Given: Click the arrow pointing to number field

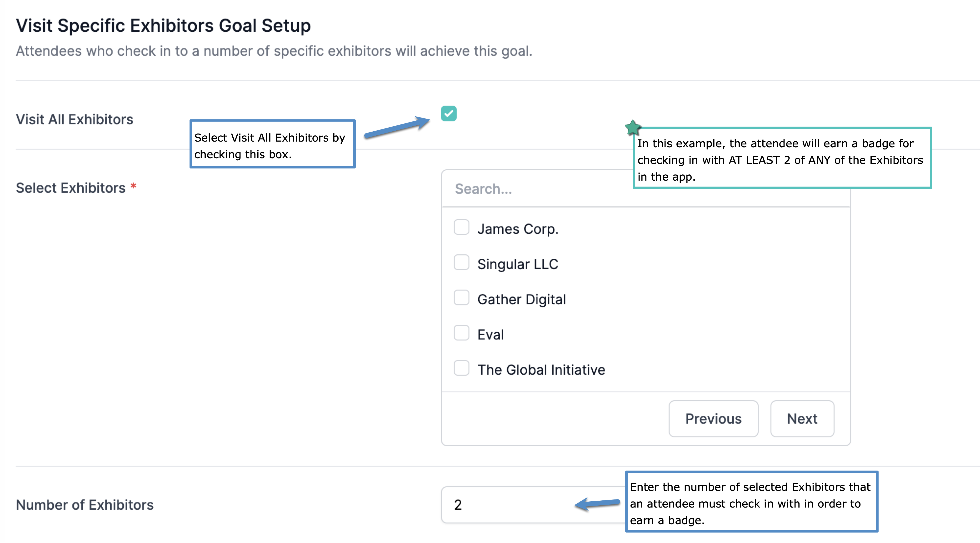Looking at the screenshot, I should point(597,504).
